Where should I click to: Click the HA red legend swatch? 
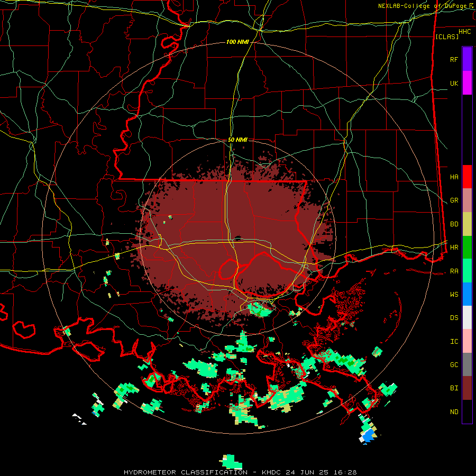click(467, 177)
